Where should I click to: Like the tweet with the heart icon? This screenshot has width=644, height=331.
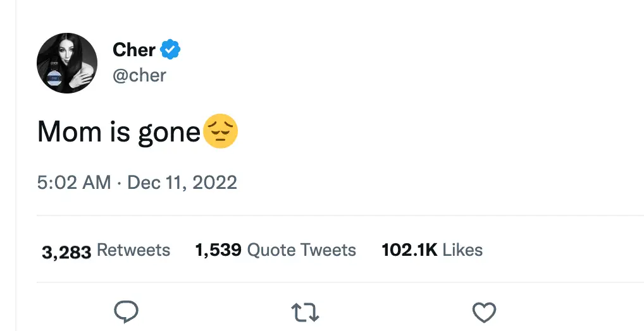click(484, 312)
